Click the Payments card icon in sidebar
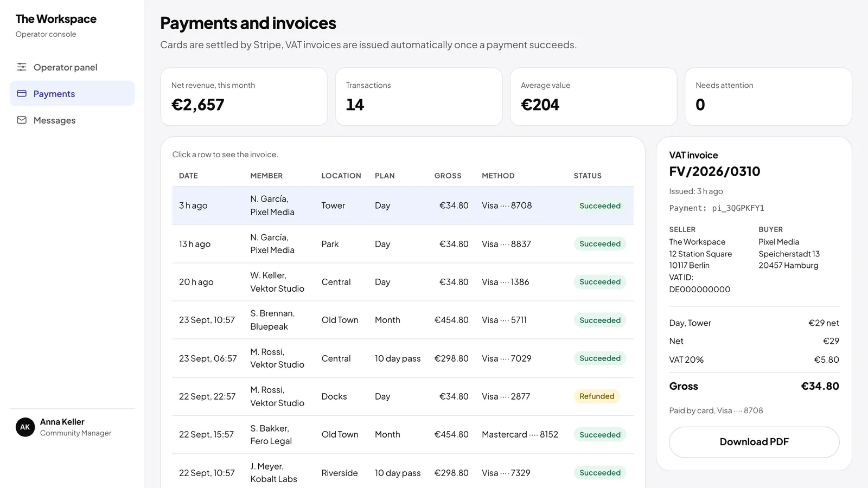Image resolution: width=868 pixels, height=488 pixels. [22, 94]
